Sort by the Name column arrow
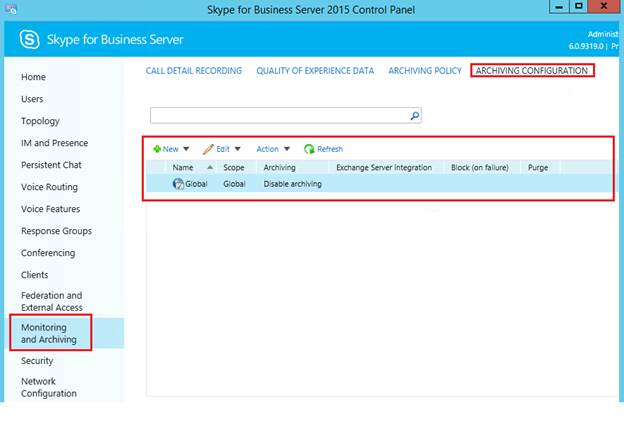Image resolution: width=624 pixels, height=442 pixels. pos(210,167)
